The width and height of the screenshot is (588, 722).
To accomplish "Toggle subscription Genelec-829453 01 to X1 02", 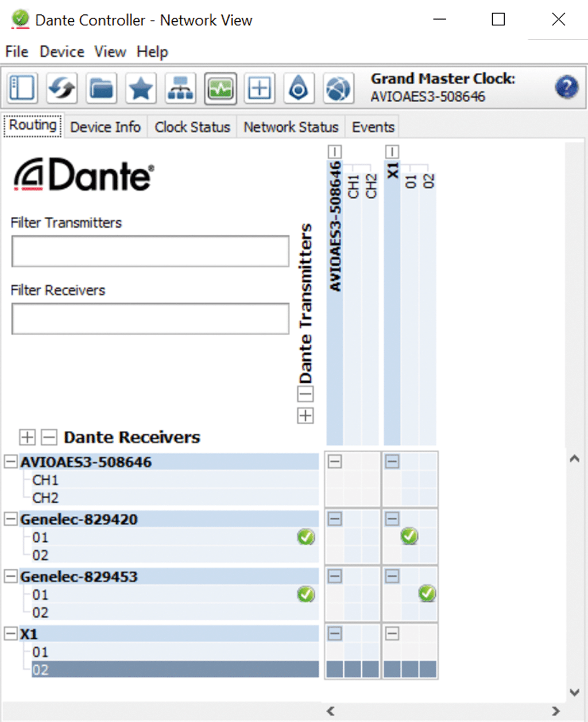I will (427, 593).
